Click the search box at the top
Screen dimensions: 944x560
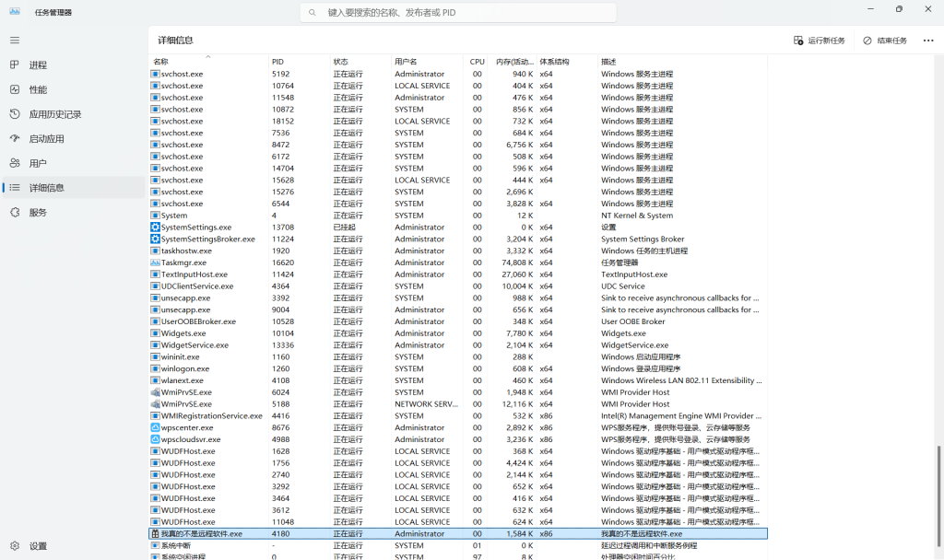458,13
